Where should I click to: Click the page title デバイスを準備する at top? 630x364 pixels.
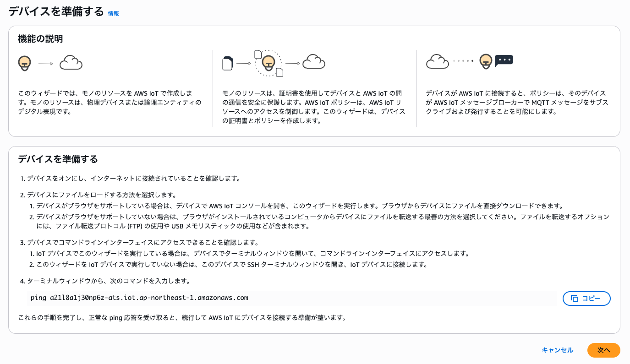pyautogui.click(x=56, y=12)
